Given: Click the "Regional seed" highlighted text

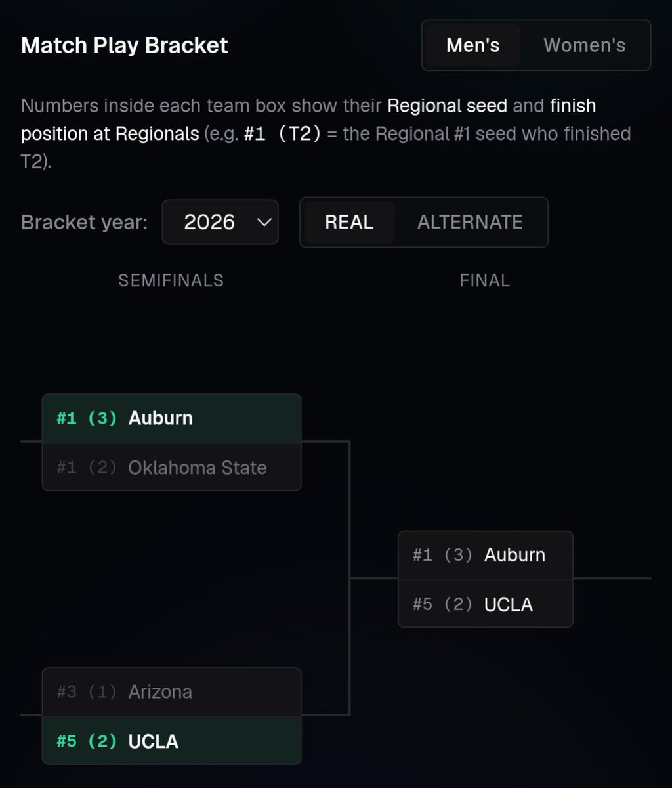Looking at the screenshot, I should 447,106.
